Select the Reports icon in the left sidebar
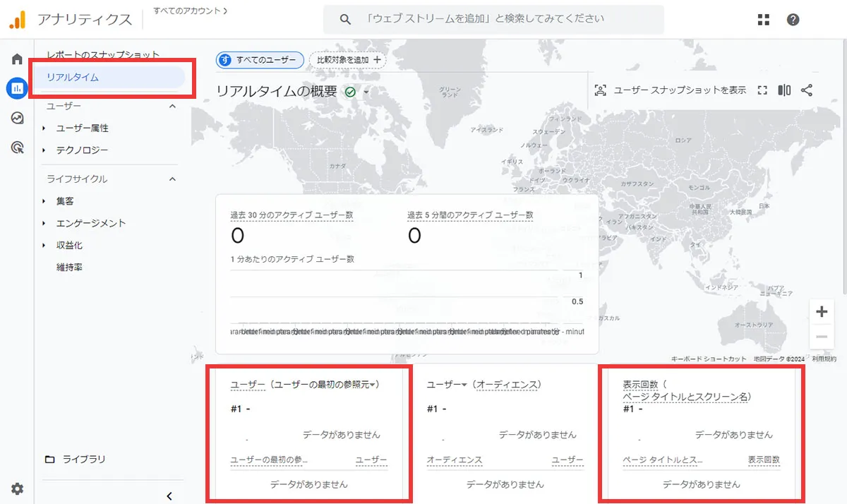 click(17, 88)
